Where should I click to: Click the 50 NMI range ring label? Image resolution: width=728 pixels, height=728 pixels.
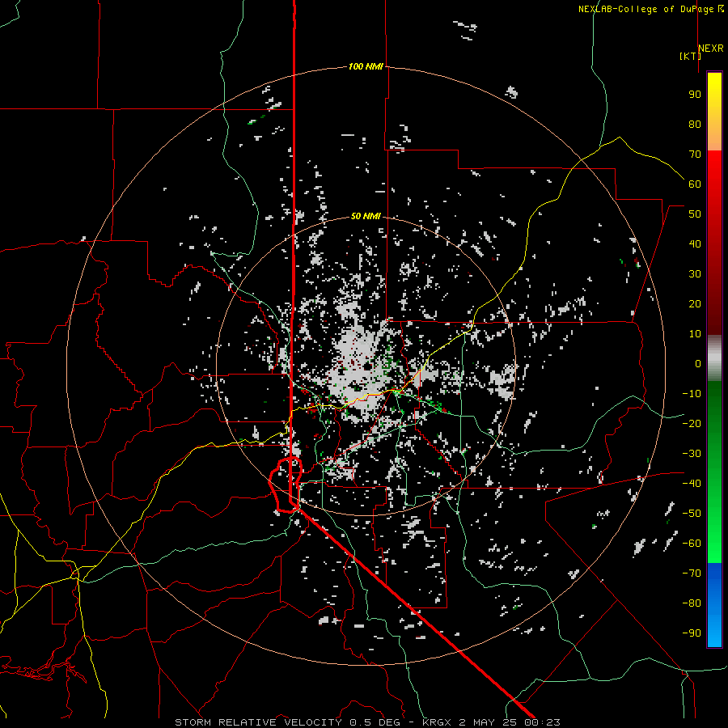pyautogui.click(x=366, y=216)
